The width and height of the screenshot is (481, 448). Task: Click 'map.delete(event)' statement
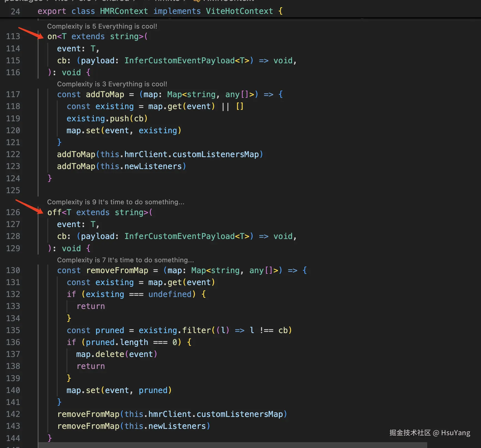(x=117, y=354)
